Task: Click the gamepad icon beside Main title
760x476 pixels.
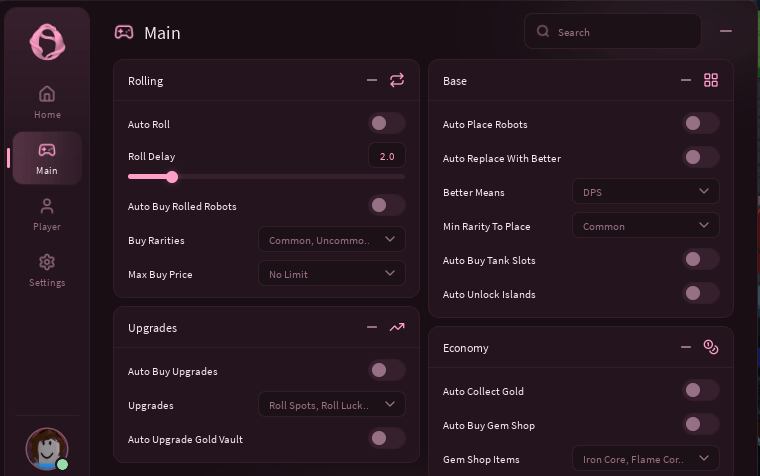Action: 124,32
